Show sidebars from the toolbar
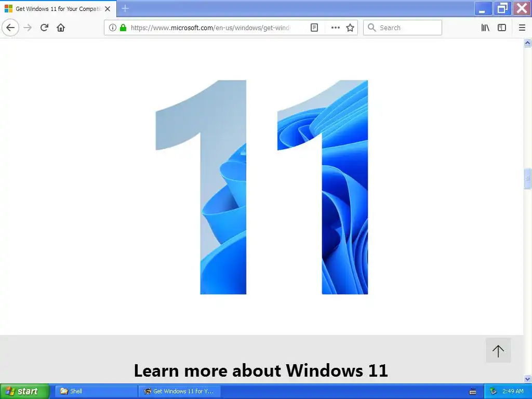The height and width of the screenshot is (399, 532). coord(502,28)
